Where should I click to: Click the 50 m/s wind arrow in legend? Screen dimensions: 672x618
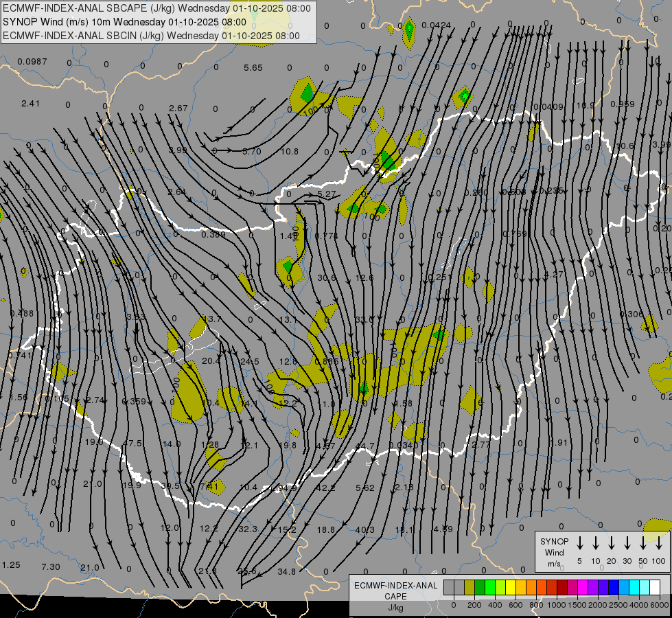pyautogui.click(x=643, y=543)
